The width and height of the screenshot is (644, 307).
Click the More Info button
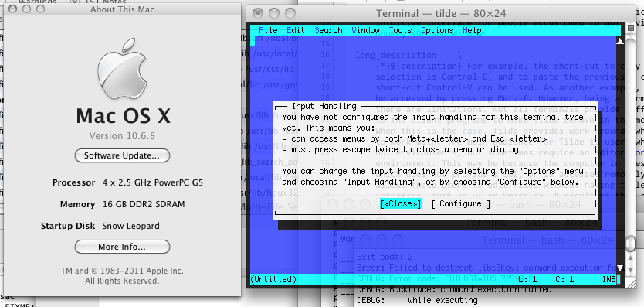click(122, 247)
